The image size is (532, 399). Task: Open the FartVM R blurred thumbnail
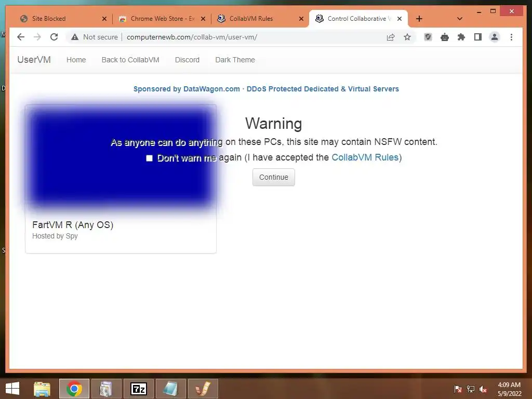pyautogui.click(x=121, y=158)
